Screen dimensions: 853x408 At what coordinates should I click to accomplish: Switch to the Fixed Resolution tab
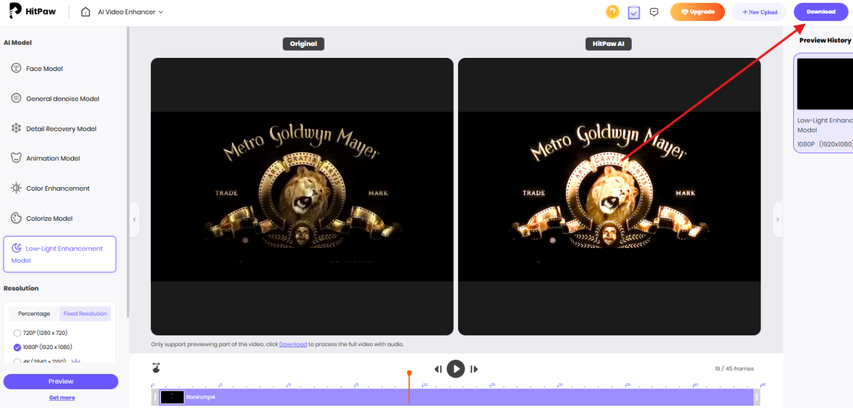[85, 314]
